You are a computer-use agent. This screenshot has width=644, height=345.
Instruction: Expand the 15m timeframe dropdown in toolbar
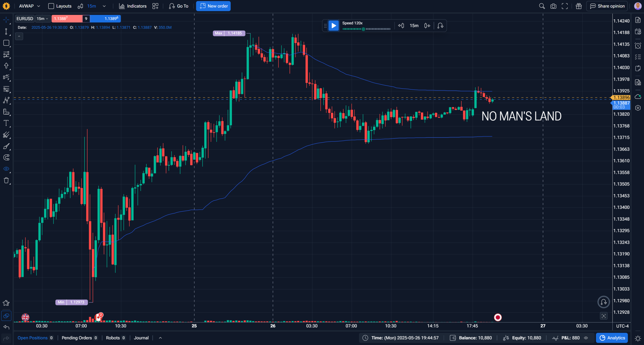point(104,6)
